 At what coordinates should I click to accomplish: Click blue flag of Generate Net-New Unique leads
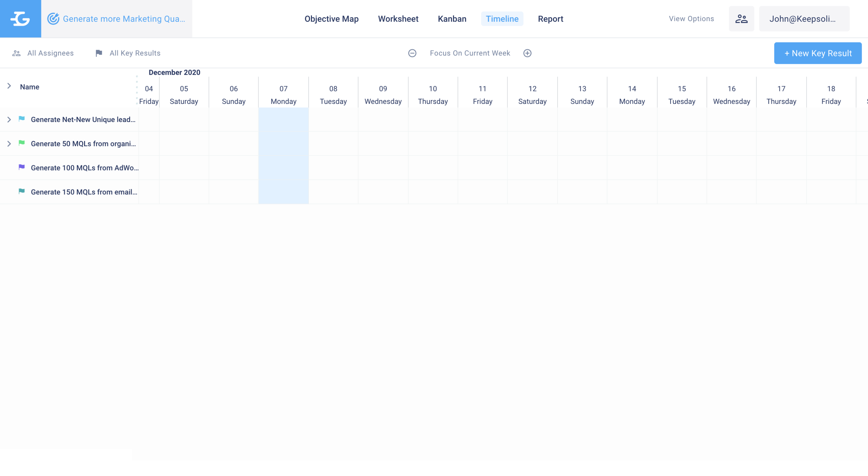[x=22, y=119]
